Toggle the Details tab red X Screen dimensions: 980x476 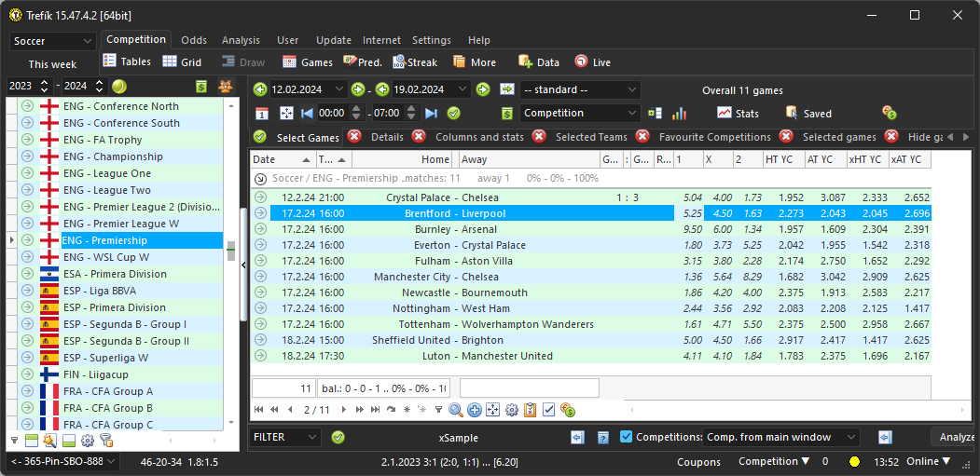point(354,137)
